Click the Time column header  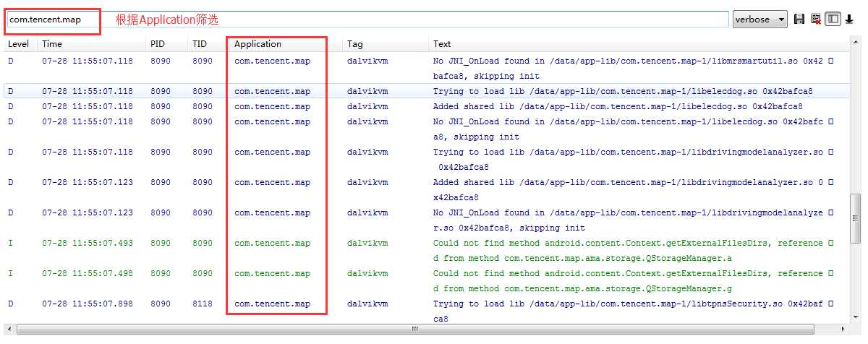coord(52,44)
